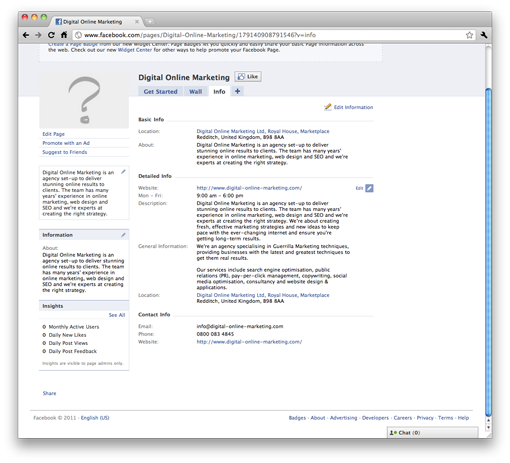This screenshot has height=463, width=510.
Task: Close the Digital Online Marketing browser tab
Action: [137, 22]
